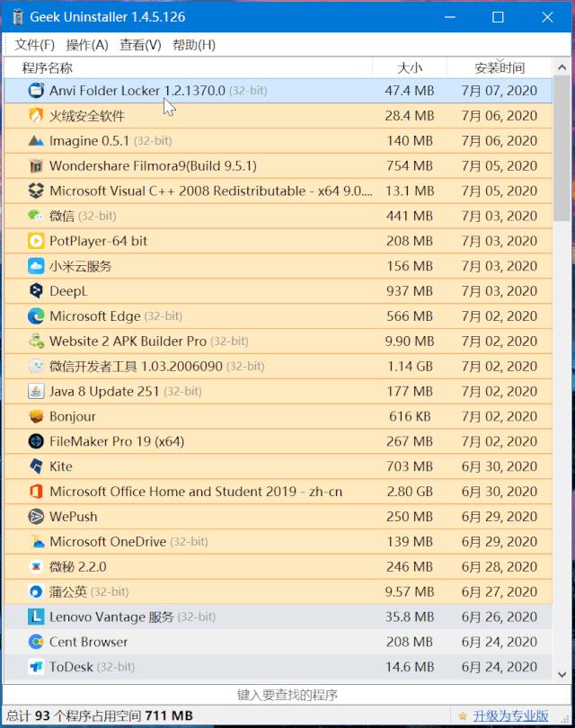The image size is (575, 728).
Task: Focus the 键入要查找的程序 search field
Action: coord(287,695)
